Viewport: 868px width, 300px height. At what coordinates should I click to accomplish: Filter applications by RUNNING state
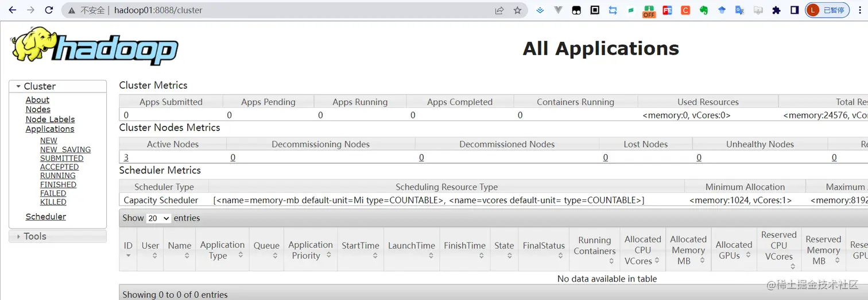[x=57, y=175]
